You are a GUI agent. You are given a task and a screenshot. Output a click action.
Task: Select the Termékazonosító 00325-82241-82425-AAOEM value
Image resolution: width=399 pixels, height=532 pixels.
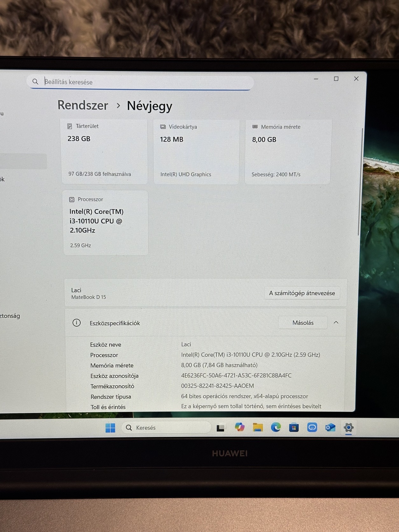(x=217, y=386)
